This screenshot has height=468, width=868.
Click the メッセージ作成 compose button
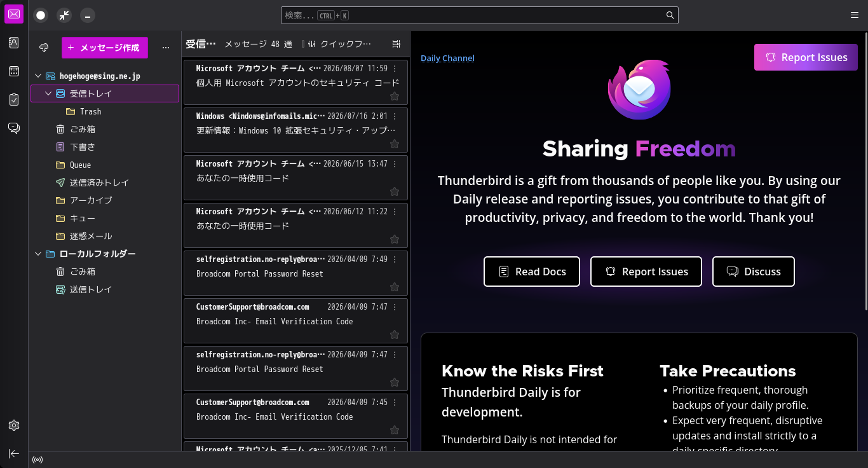pyautogui.click(x=105, y=48)
